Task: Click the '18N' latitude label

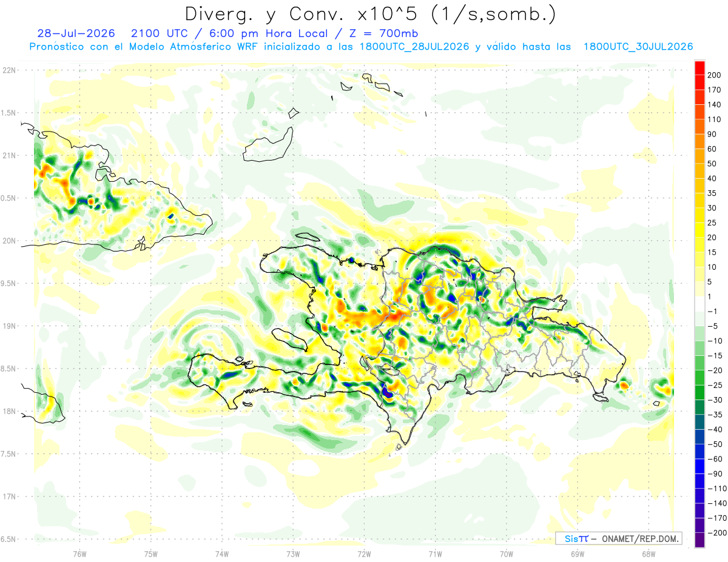Action: click(9, 411)
